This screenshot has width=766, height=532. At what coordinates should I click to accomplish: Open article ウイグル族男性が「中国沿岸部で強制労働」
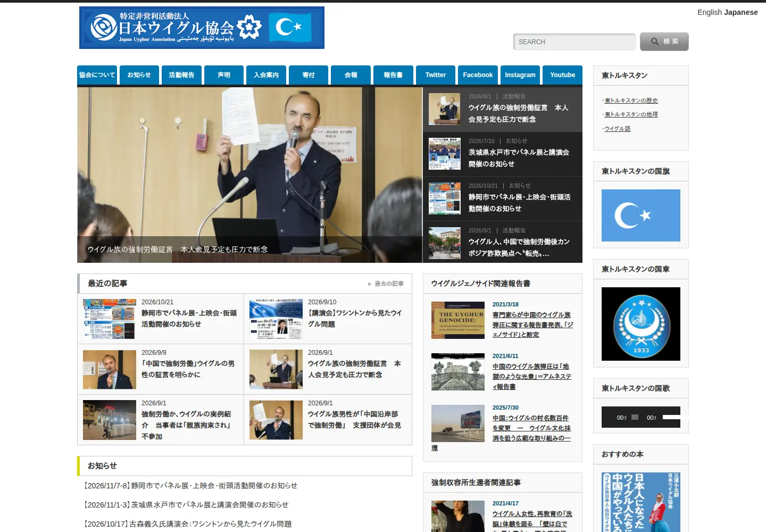coord(354,420)
